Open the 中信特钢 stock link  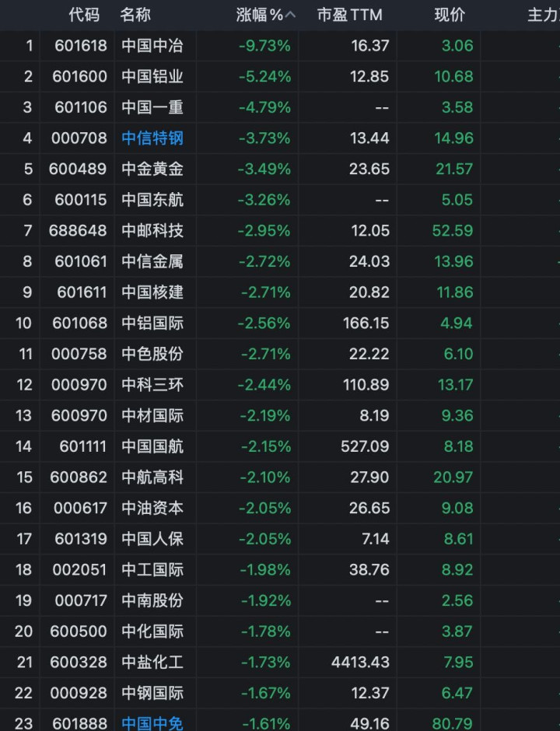[x=152, y=138]
